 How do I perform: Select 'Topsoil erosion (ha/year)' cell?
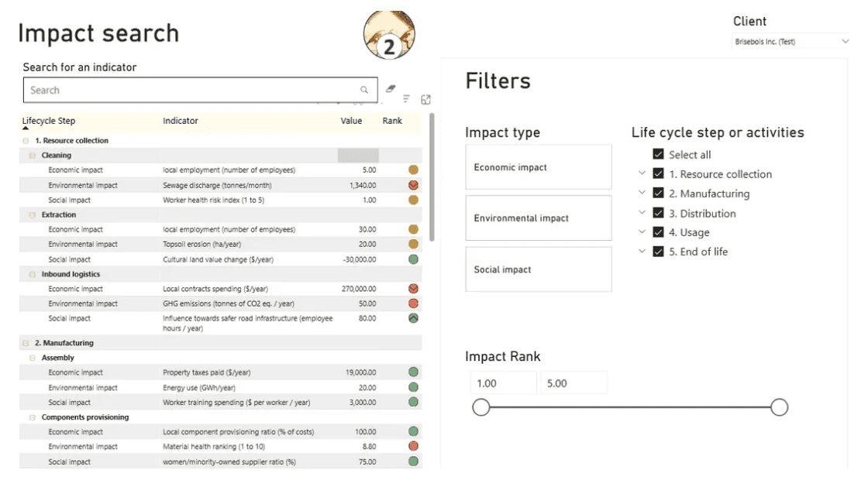click(x=201, y=244)
